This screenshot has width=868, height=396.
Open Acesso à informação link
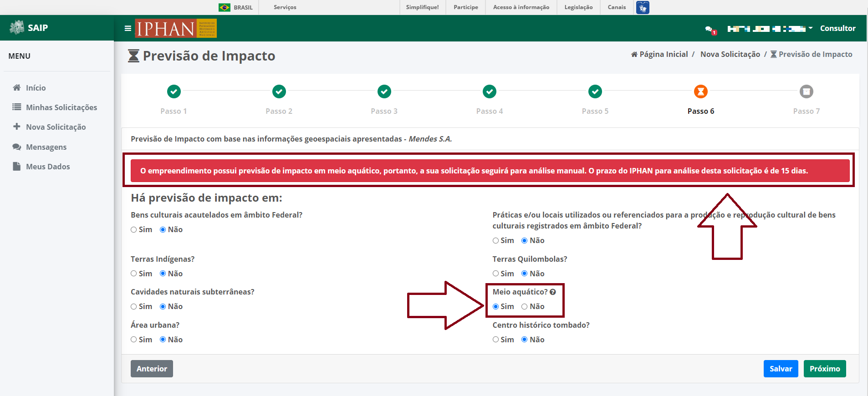click(521, 7)
